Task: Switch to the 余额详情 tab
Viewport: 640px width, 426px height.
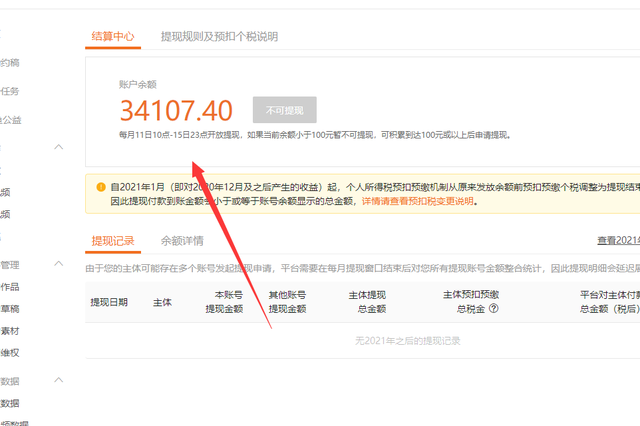Action: [x=182, y=241]
